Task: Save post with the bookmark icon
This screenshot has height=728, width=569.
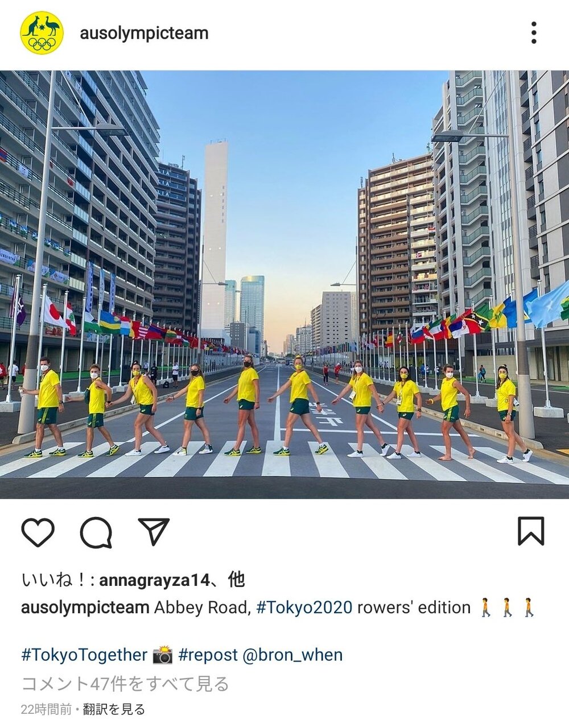Action: point(531,531)
